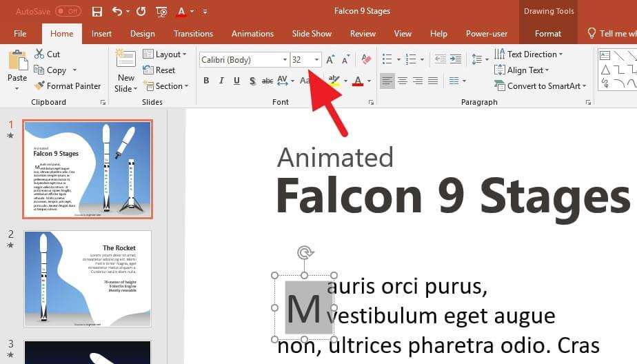Start slideshow from beginning in quick access toolbar
Image resolution: width=637 pixels, height=364 pixels.
pos(161,11)
